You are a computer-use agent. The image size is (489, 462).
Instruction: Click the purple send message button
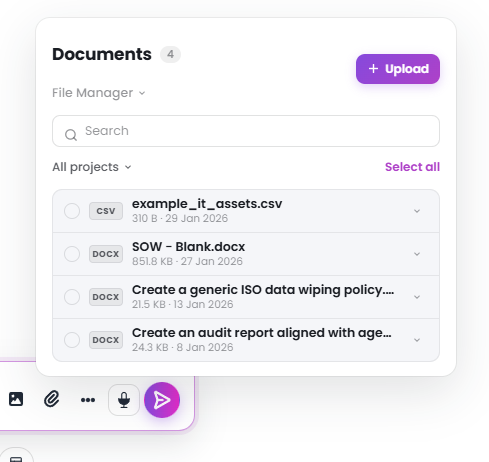coord(162,400)
